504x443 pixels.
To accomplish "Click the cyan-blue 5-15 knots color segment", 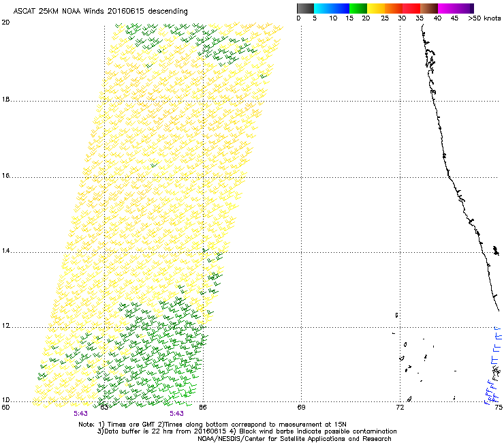I will [x=332, y=8].
